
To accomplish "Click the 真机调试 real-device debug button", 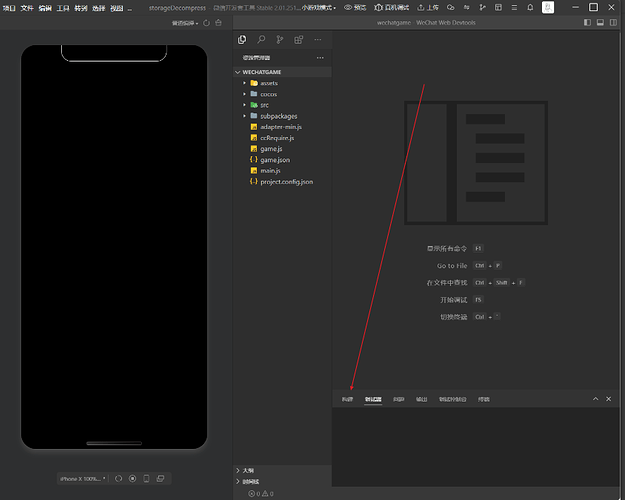I will [x=391, y=8].
